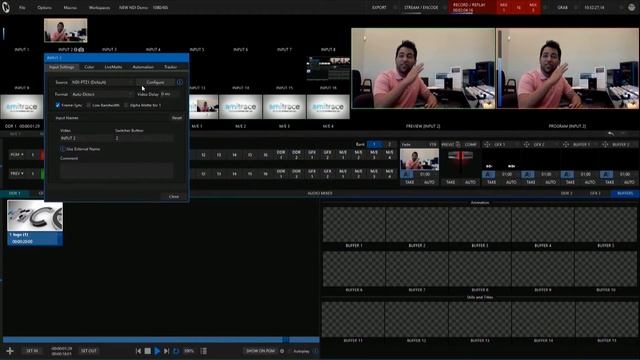The width and height of the screenshot is (640, 360).
Task: Click the undo arrow icon
Action: tap(611, 134)
